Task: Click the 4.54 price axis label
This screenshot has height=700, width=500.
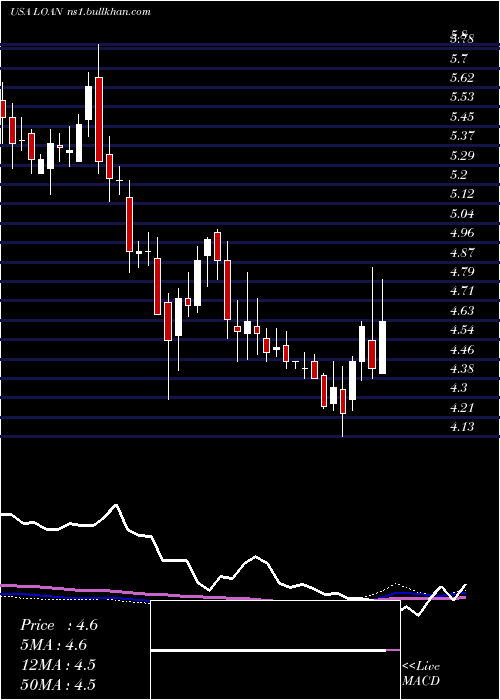Action: pyautogui.click(x=462, y=330)
